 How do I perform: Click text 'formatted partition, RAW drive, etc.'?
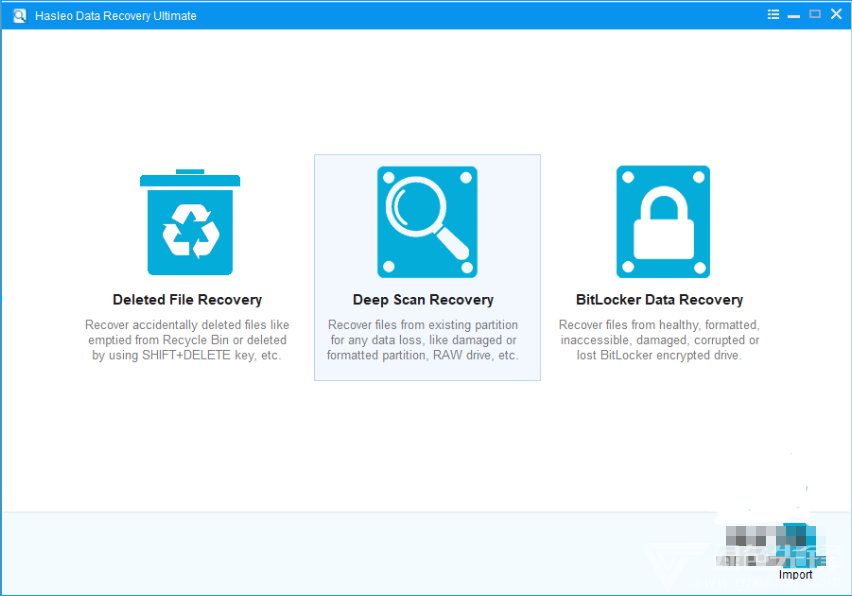[x=423, y=355]
